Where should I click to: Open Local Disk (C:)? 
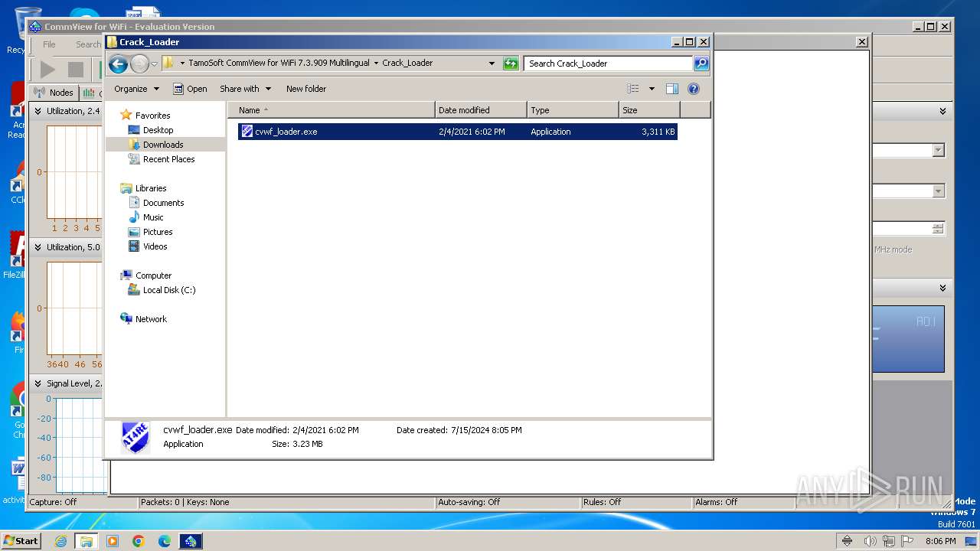(168, 290)
